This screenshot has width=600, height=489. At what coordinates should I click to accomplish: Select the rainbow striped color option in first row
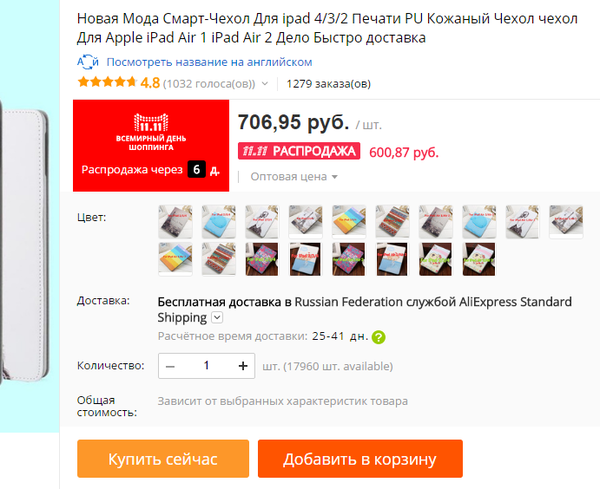349,222
